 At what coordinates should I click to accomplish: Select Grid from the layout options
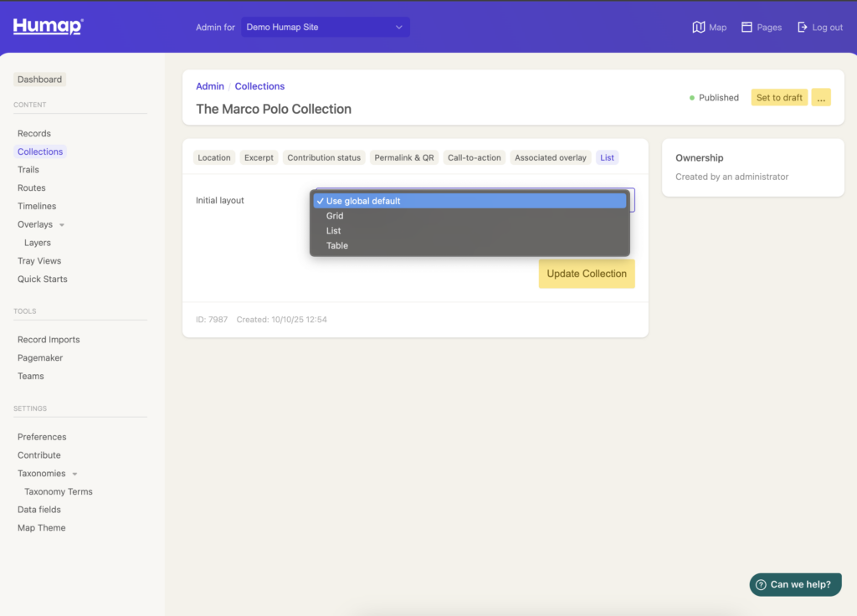point(335,216)
